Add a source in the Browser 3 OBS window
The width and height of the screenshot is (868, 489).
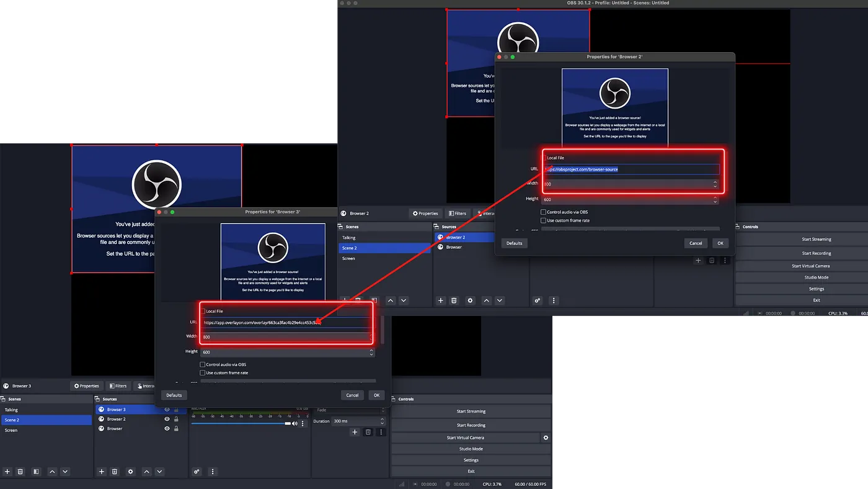point(102,472)
